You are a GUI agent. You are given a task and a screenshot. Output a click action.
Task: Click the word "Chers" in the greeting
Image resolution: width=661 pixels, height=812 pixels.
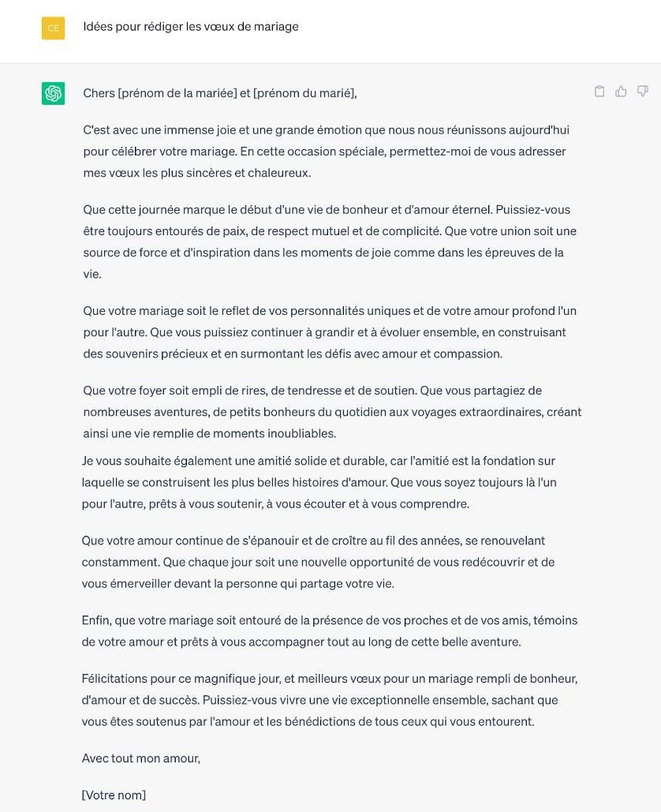click(99, 93)
